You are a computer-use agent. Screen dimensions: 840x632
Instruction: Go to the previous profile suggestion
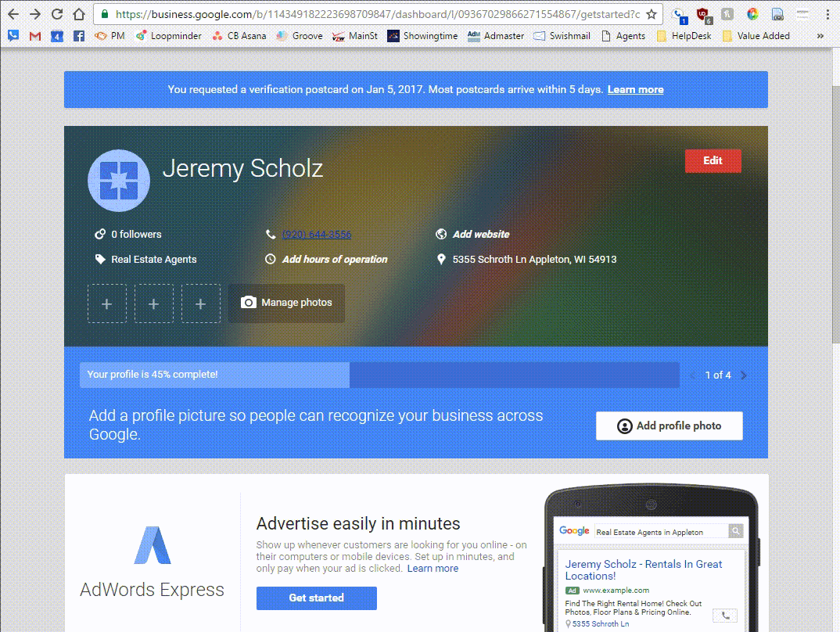click(693, 375)
